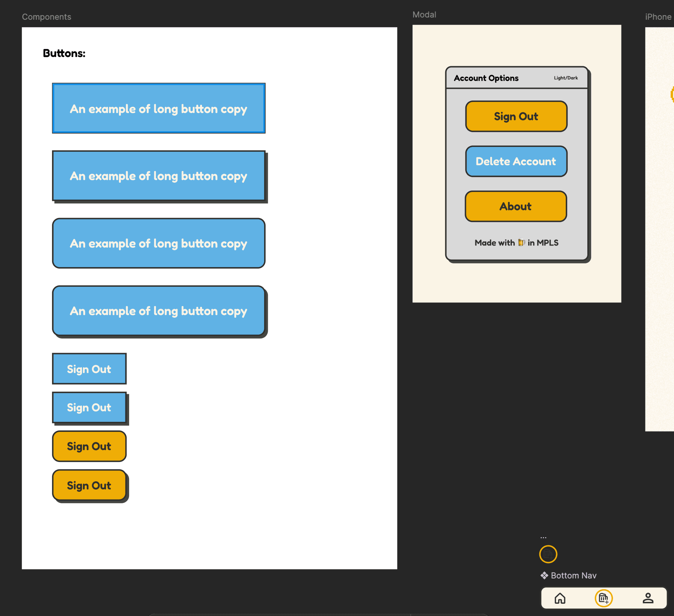Click the profile person icon in Bottom Nav
Image resolution: width=674 pixels, height=616 pixels.
[648, 598]
